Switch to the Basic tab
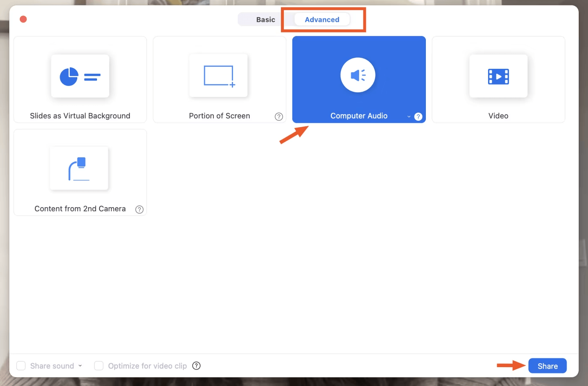The image size is (588, 386). (265, 19)
